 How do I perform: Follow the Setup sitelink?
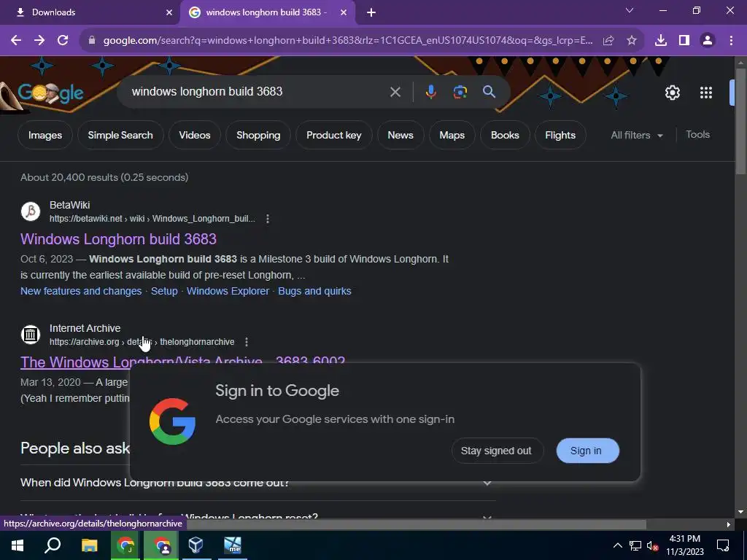[x=164, y=291]
